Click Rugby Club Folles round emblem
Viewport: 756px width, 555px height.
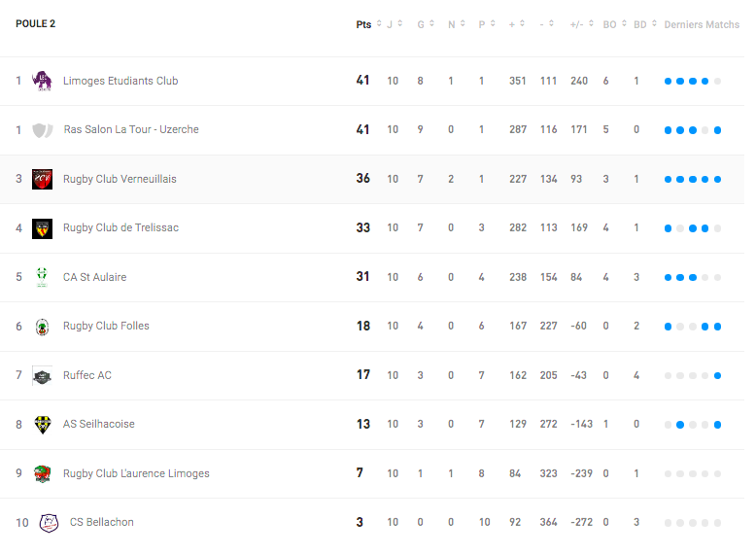coord(42,327)
